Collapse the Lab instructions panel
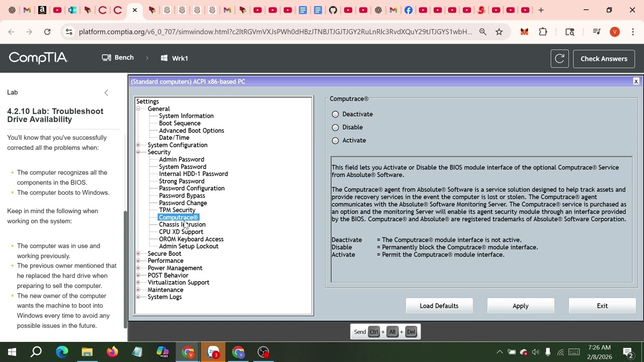Image resolution: width=644 pixels, height=362 pixels. coord(106,93)
